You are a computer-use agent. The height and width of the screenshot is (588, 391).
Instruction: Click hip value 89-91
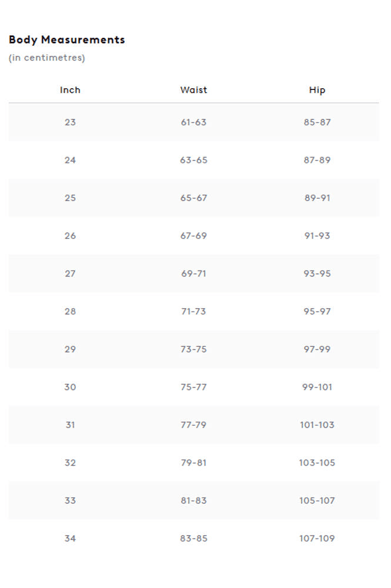tap(317, 198)
